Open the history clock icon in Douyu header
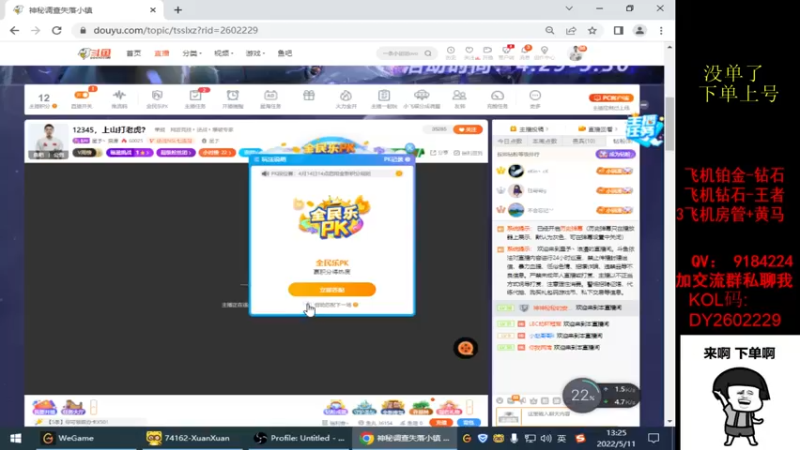Screen dimensions: 800x450 (451, 52)
